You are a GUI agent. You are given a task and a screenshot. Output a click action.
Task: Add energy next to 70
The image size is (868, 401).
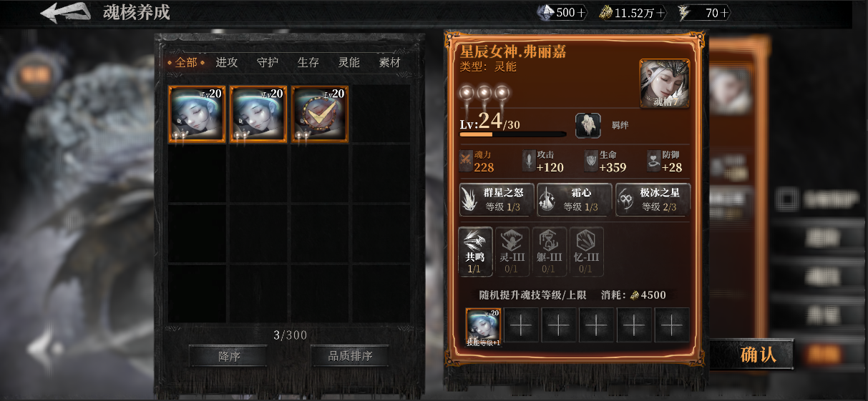pyautogui.click(x=725, y=13)
